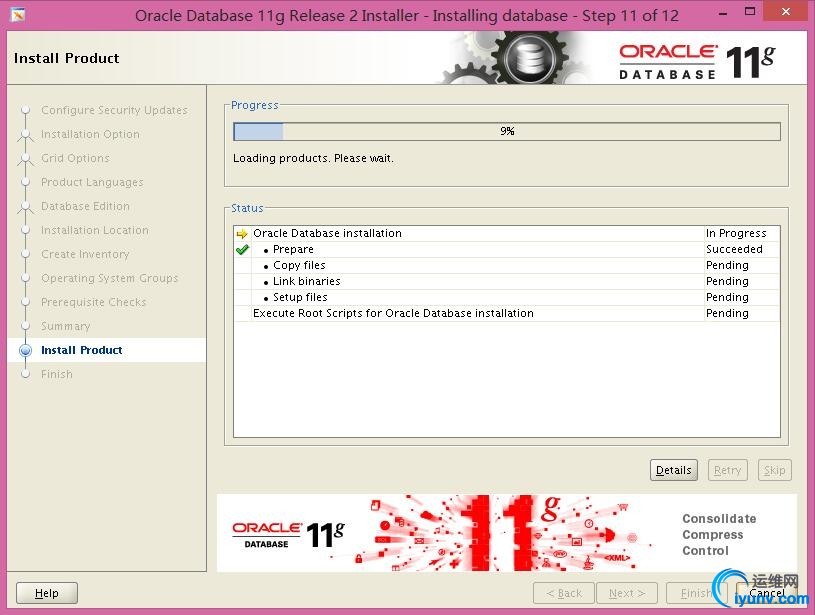
Task: Click the Install Product step bullet icon
Action: click(x=25, y=350)
